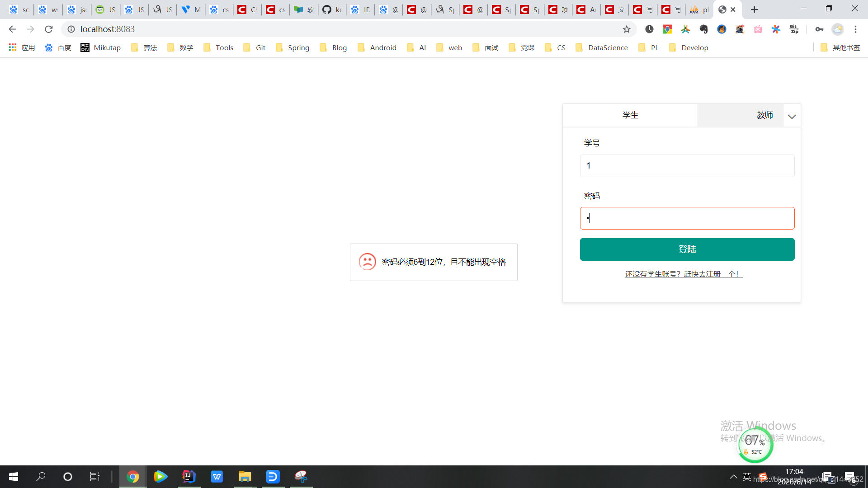This screenshot has height=488, width=868.
Task: Open the pink Bilibili extension
Action: point(758,29)
